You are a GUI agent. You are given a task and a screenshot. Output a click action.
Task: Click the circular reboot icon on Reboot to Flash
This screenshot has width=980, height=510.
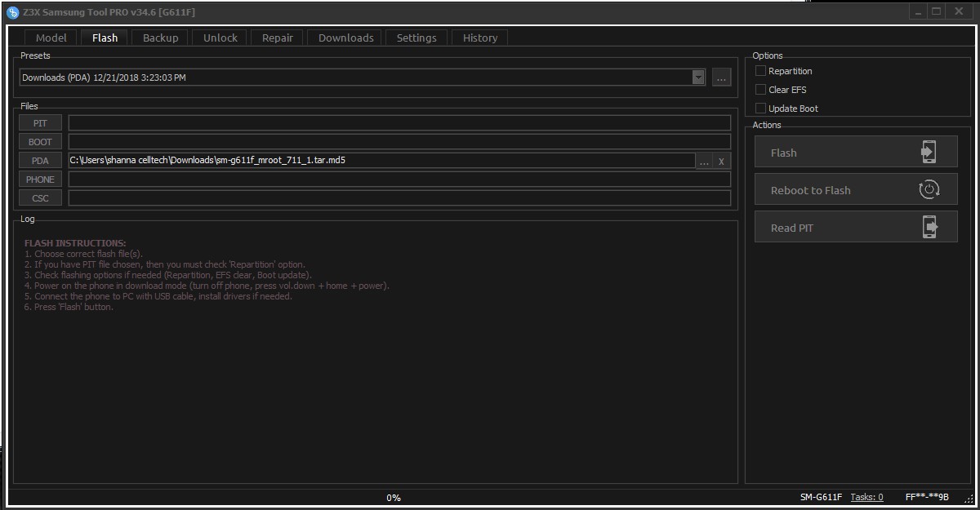tap(929, 189)
